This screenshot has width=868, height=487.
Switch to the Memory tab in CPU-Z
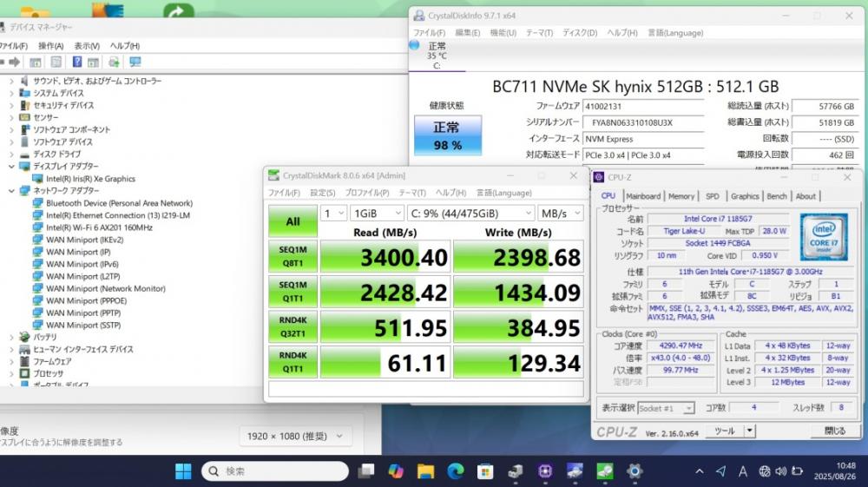point(681,196)
